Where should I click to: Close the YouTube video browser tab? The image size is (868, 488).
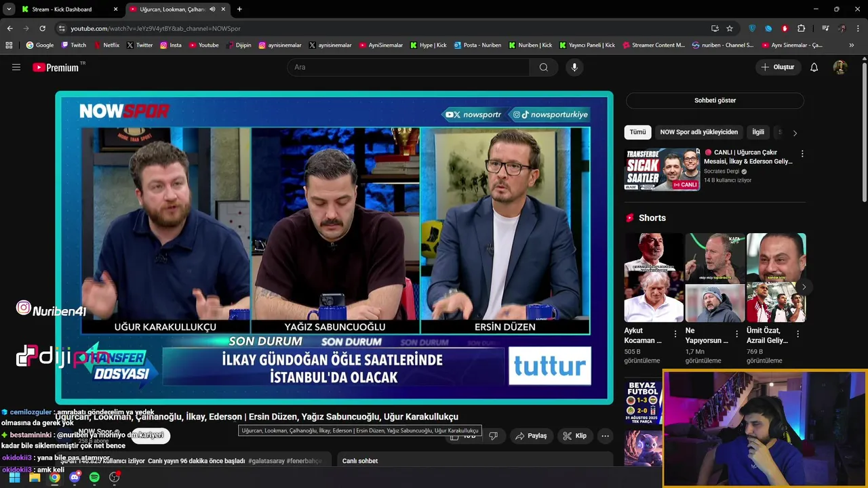tap(223, 9)
